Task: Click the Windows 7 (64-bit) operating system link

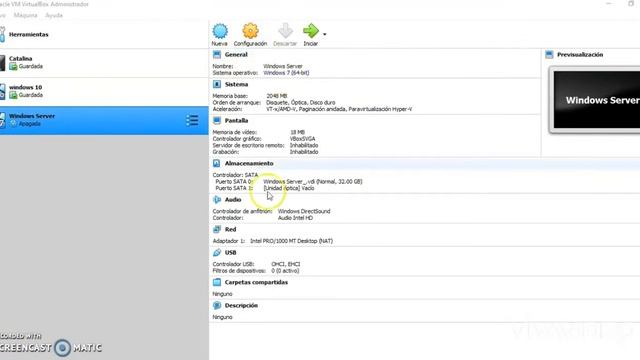Action: (286, 73)
